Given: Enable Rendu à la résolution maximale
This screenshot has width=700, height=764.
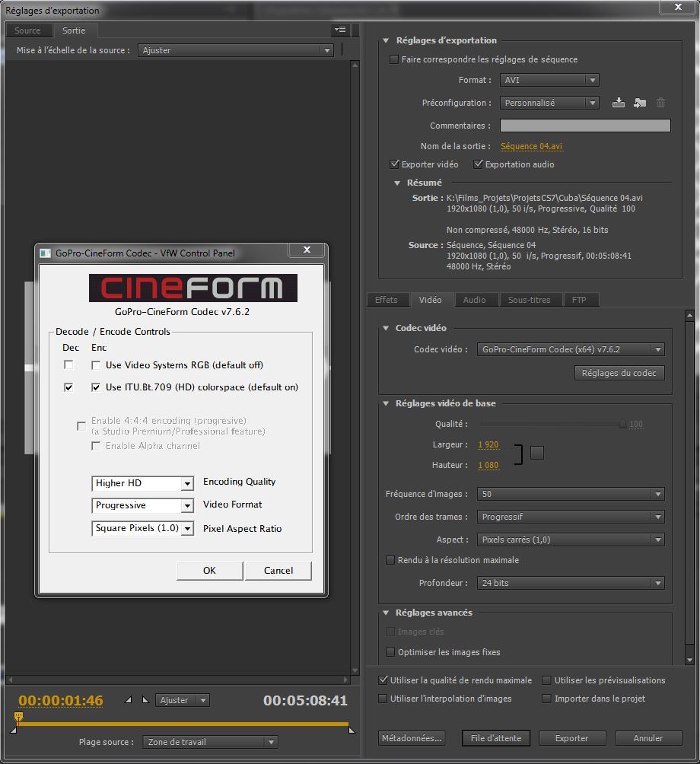Looking at the screenshot, I should click(390, 560).
